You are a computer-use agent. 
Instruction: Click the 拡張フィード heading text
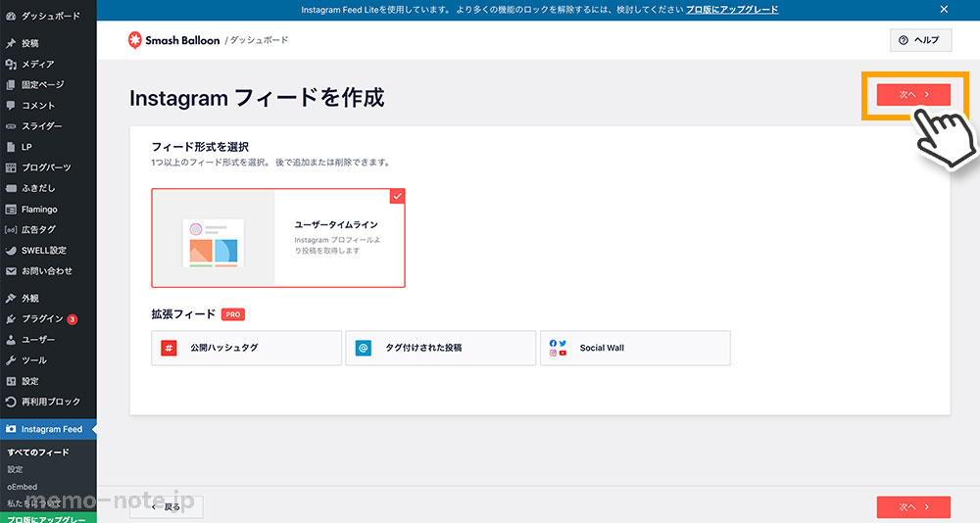click(183, 314)
